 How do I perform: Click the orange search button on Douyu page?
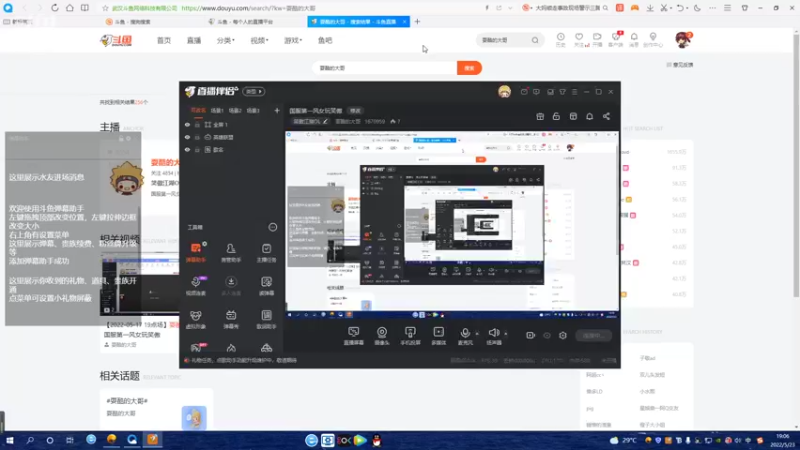[469, 68]
